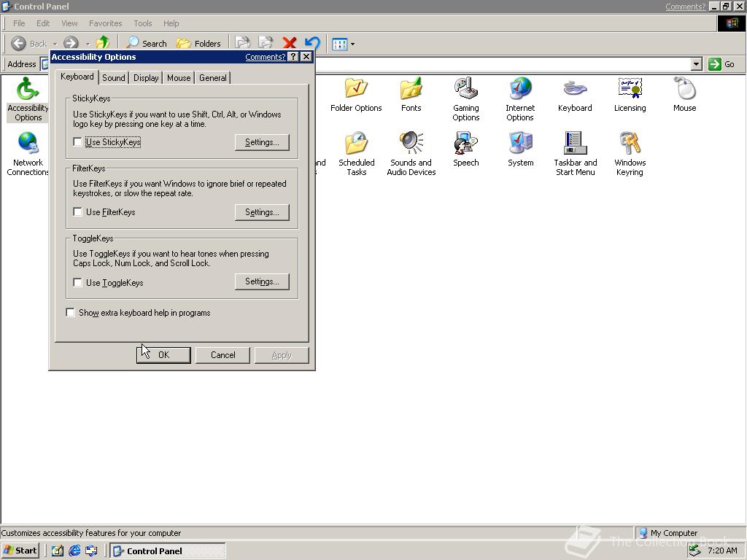Click the Go button beside address bar

pyautogui.click(x=721, y=64)
